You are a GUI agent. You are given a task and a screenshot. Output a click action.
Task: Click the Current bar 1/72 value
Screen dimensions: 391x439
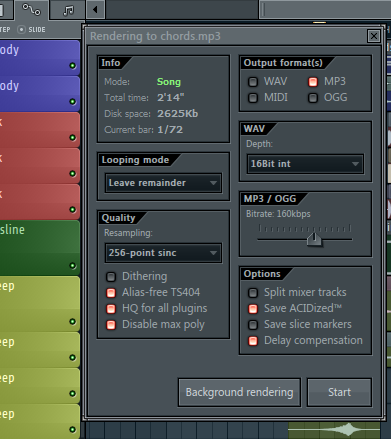170,130
